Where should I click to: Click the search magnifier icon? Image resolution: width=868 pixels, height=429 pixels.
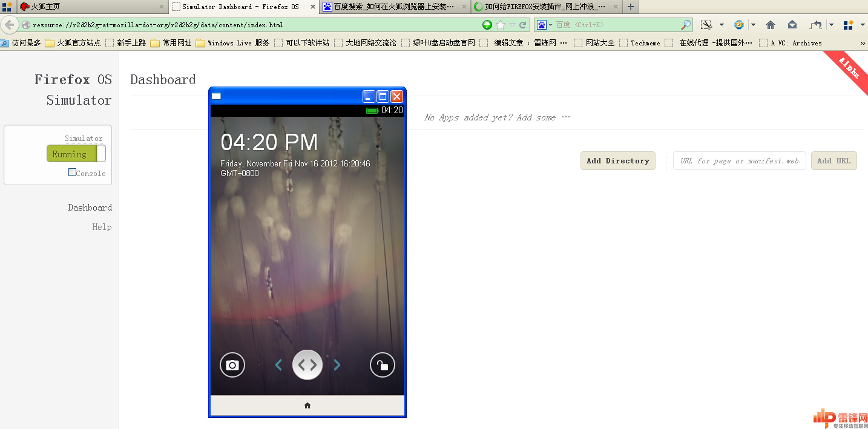click(686, 25)
